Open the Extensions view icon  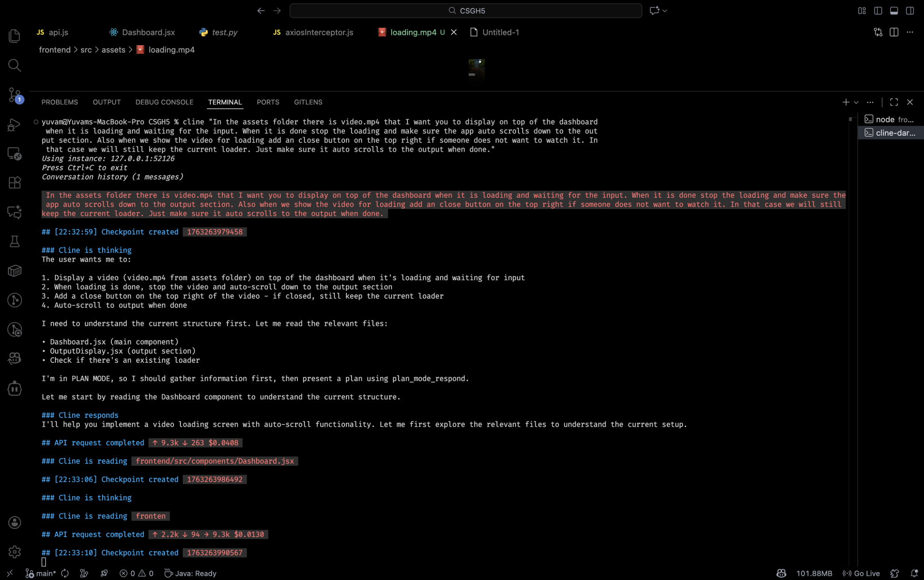pyautogui.click(x=14, y=183)
